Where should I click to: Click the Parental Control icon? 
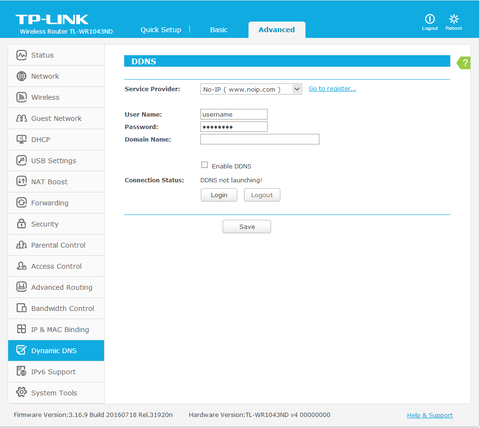tap(21, 245)
